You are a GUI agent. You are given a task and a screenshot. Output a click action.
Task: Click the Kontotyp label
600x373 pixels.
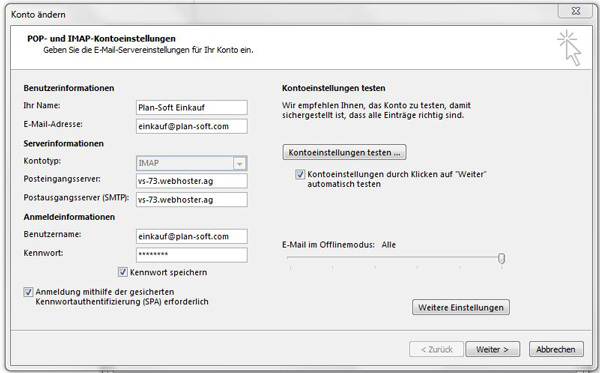point(42,161)
